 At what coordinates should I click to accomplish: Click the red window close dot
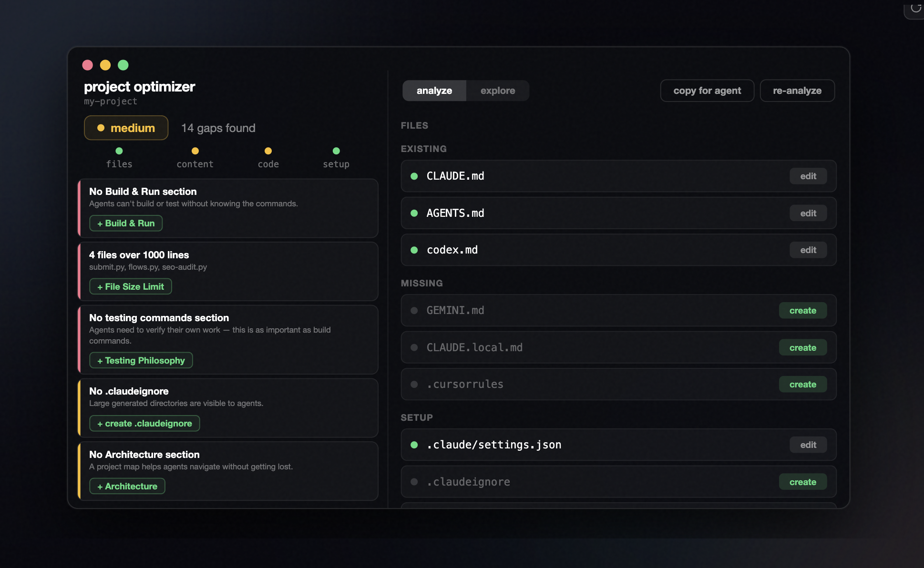(88, 65)
